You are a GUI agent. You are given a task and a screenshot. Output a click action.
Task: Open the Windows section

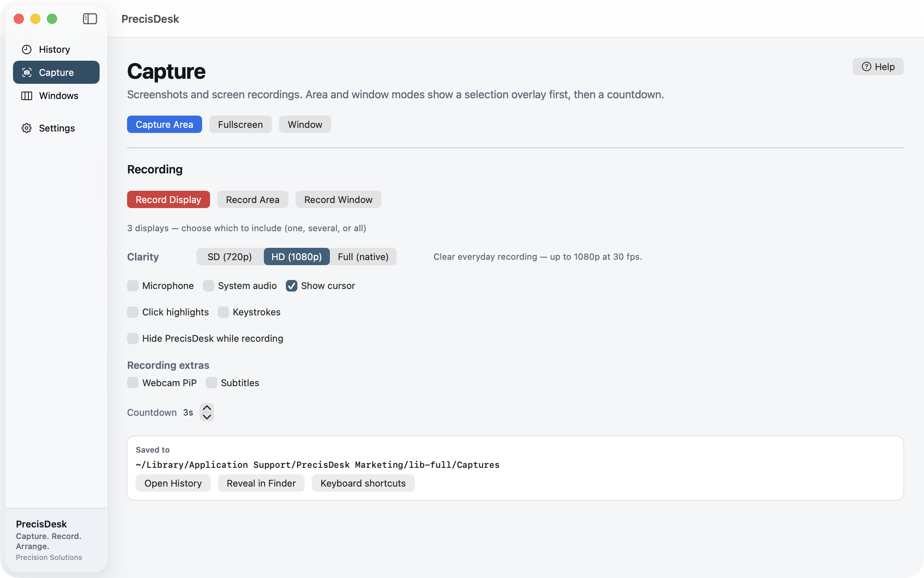click(56, 96)
